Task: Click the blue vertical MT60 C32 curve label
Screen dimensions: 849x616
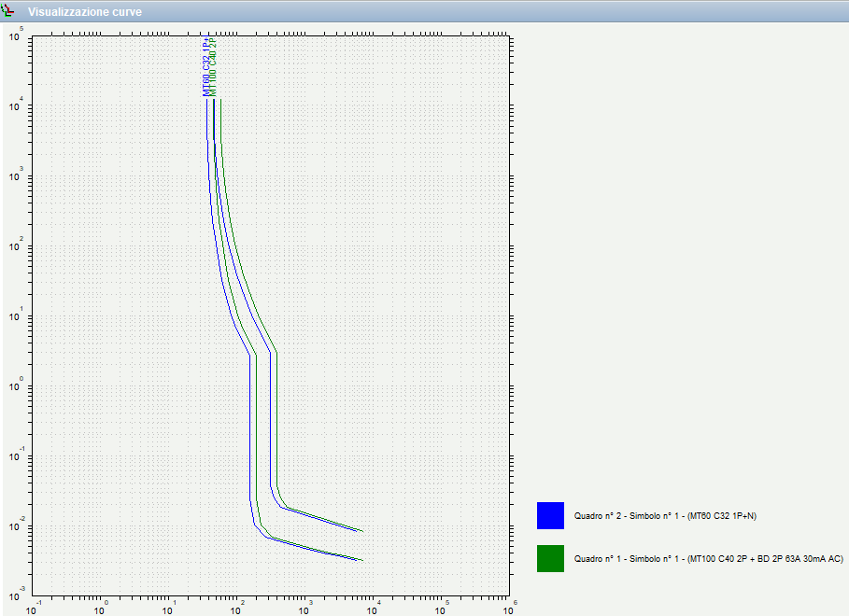Action: [206, 67]
